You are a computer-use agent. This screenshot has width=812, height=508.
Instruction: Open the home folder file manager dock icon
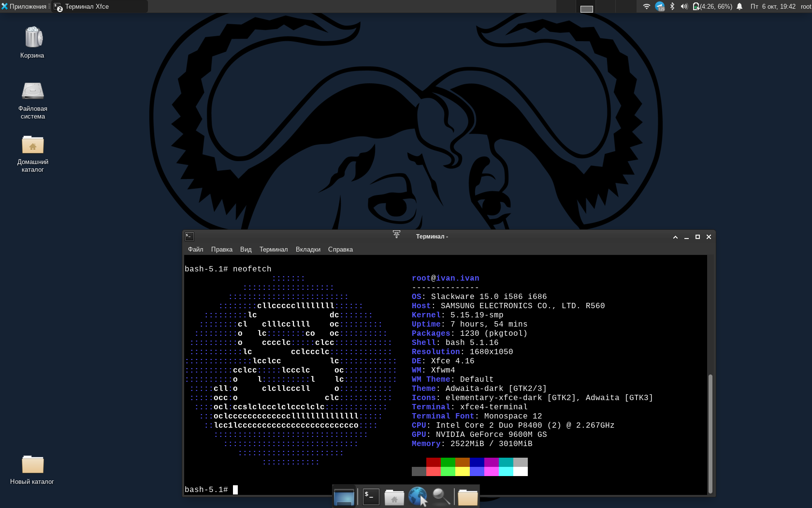point(394,497)
